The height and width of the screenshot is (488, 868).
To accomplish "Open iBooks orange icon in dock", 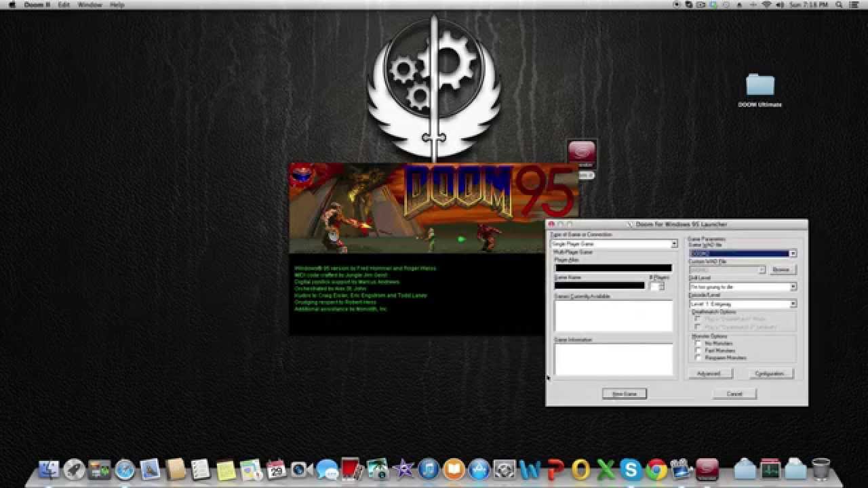I will tap(454, 469).
